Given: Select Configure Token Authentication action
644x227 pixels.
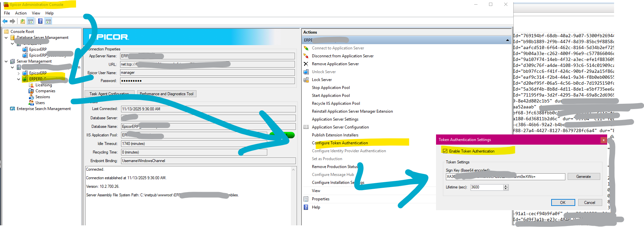Looking at the screenshot, I should tap(340, 143).
